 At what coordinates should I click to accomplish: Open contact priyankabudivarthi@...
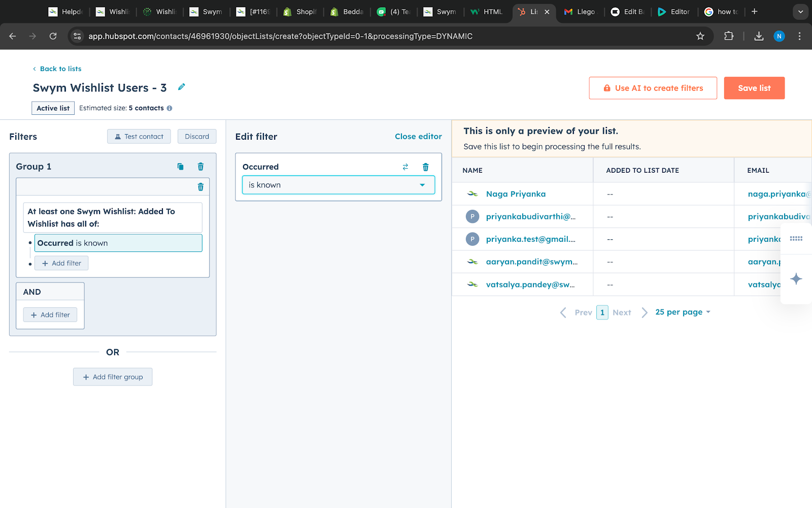tap(531, 216)
